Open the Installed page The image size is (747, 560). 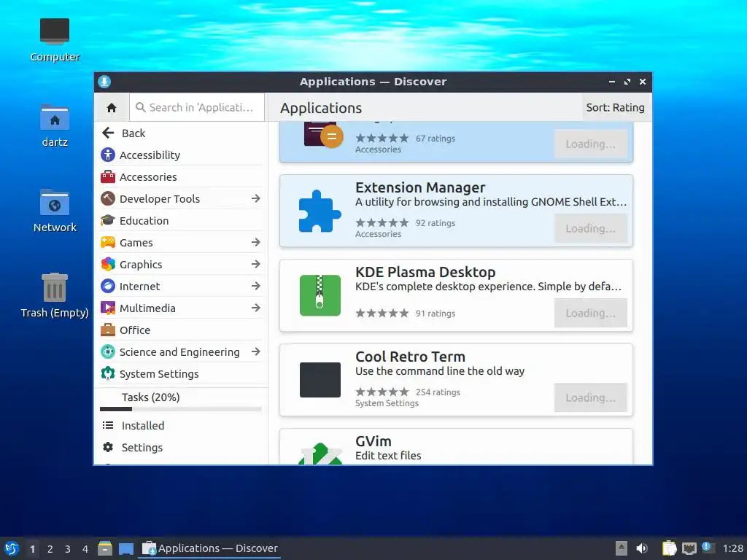point(181,425)
